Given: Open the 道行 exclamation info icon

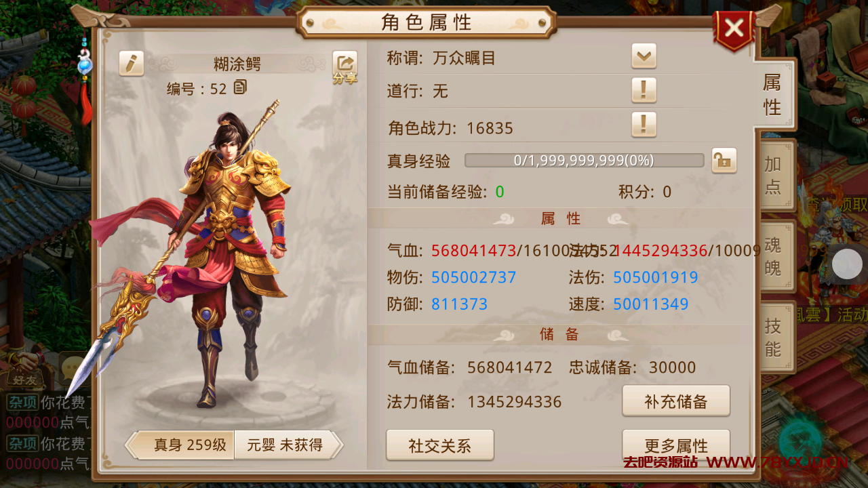Looking at the screenshot, I should (644, 89).
